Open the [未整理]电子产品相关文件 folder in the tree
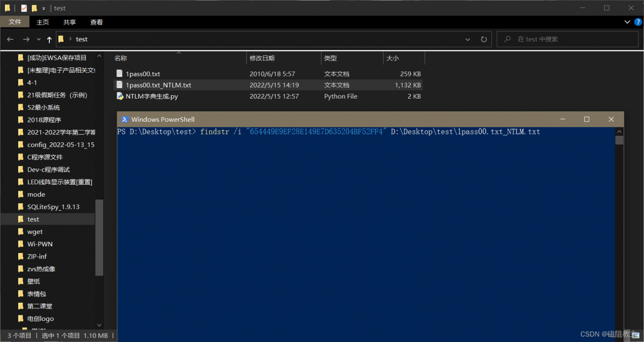Viewport: 644px width, 342px height. 61,70
